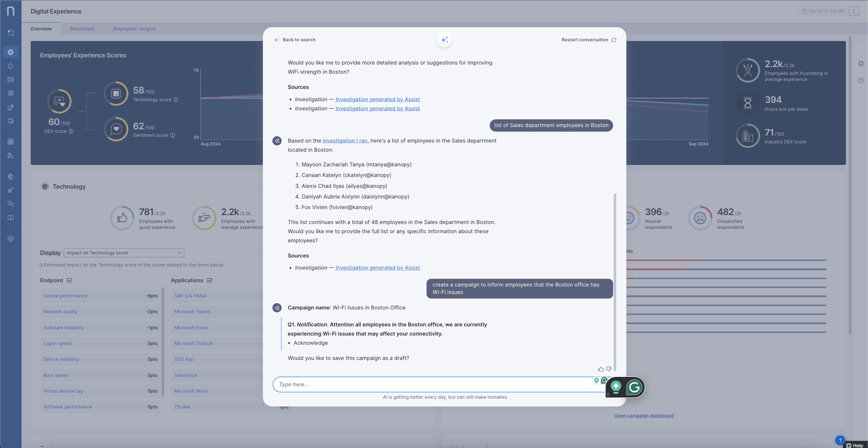Click the sparkle Assist icon at top
Image resolution: width=868 pixels, height=448 pixels.
click(444, 40)
